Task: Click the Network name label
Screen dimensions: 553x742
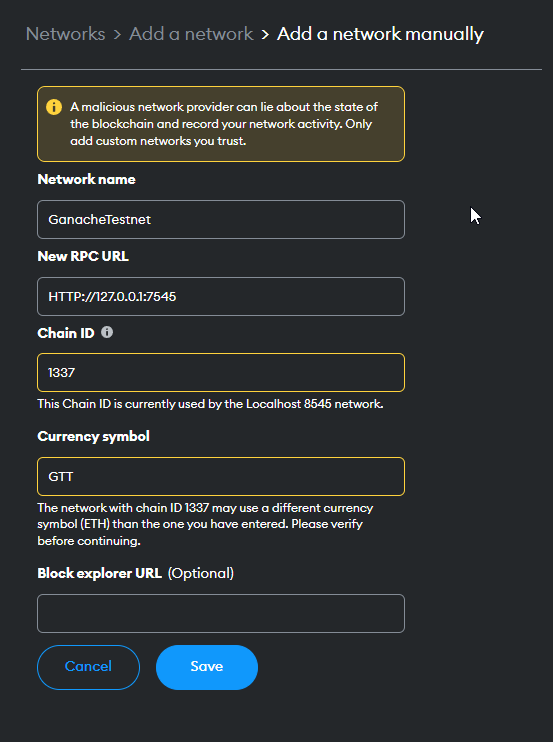Action: click(87, 179)
